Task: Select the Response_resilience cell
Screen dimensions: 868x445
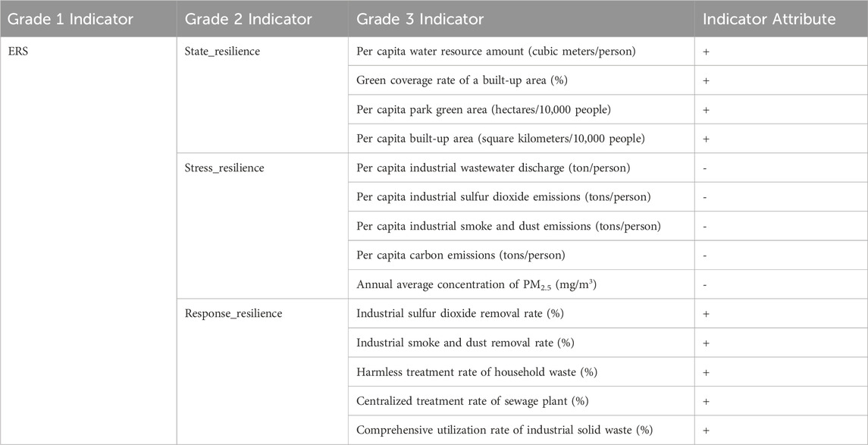Action: tap(233, 313)
